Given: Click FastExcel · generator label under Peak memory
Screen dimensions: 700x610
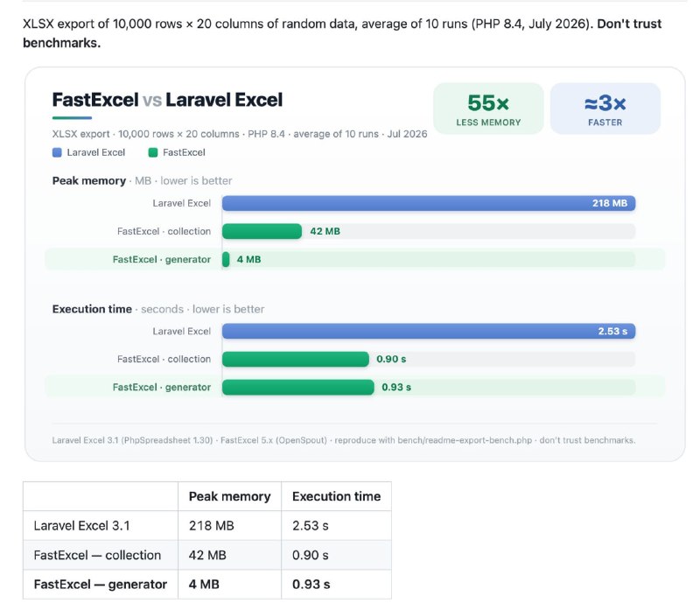Looking at the screenshot, I should point(162,259).
